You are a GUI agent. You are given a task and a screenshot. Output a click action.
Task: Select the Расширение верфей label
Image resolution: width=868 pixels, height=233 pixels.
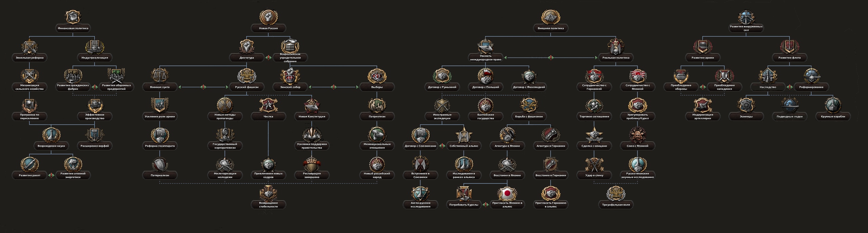[x=95, y=146]
